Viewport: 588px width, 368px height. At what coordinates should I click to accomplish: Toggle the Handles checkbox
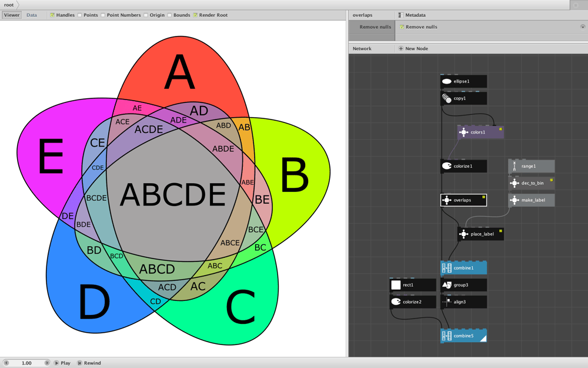click(x=52, y=15)
